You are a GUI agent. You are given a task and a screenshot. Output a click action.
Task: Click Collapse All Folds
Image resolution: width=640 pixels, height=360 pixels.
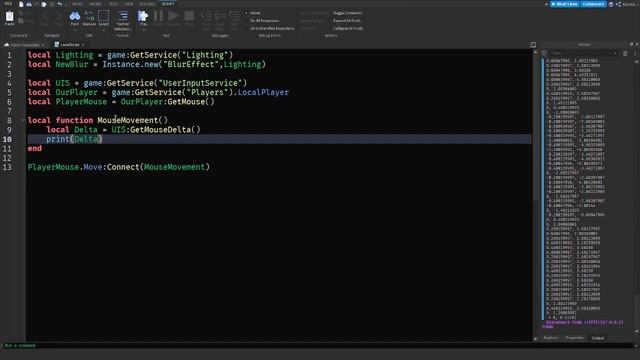pos(348,29)
